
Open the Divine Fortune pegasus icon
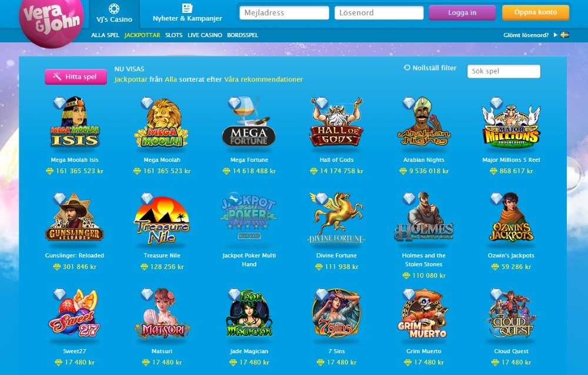[336, 217]
